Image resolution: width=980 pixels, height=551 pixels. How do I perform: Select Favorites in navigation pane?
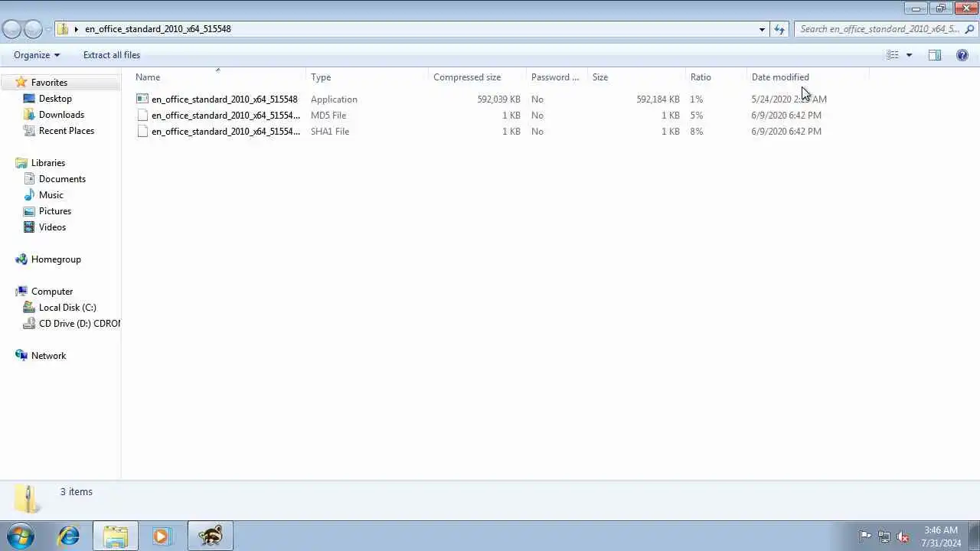[x=49, y=83]
